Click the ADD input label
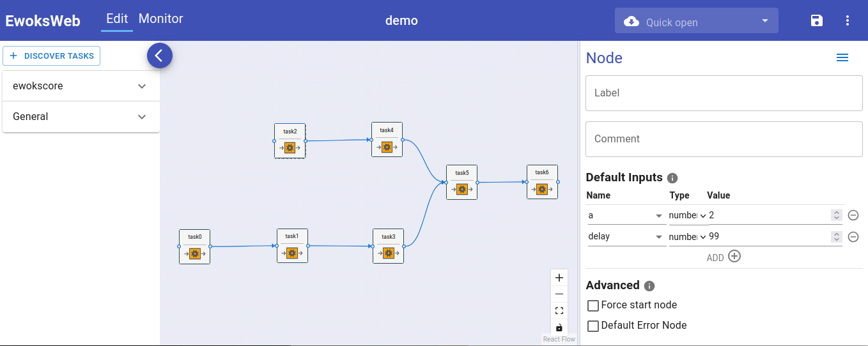The width and height of the screenshot is (868, 346). pyautogui.click(x=715, y=258)
